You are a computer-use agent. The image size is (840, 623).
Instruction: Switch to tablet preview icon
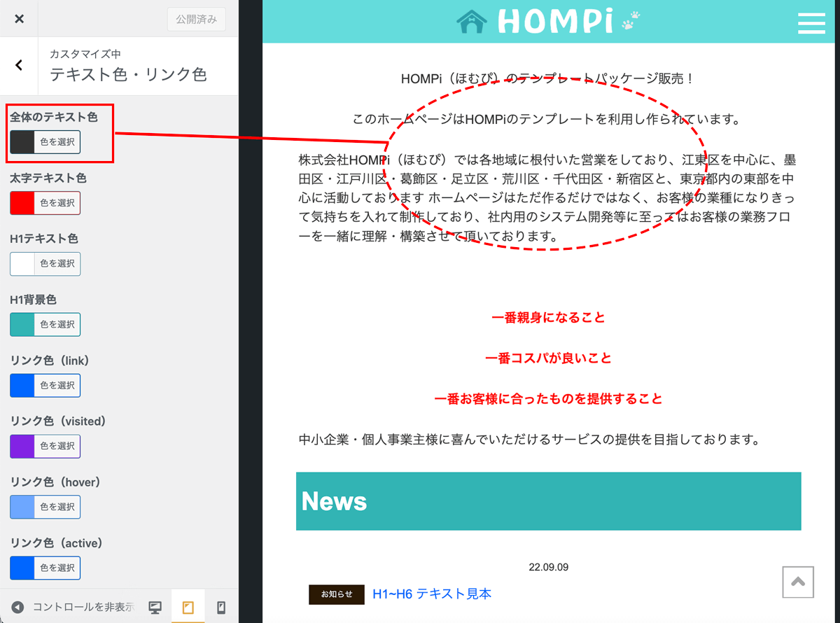pos(188,608)
